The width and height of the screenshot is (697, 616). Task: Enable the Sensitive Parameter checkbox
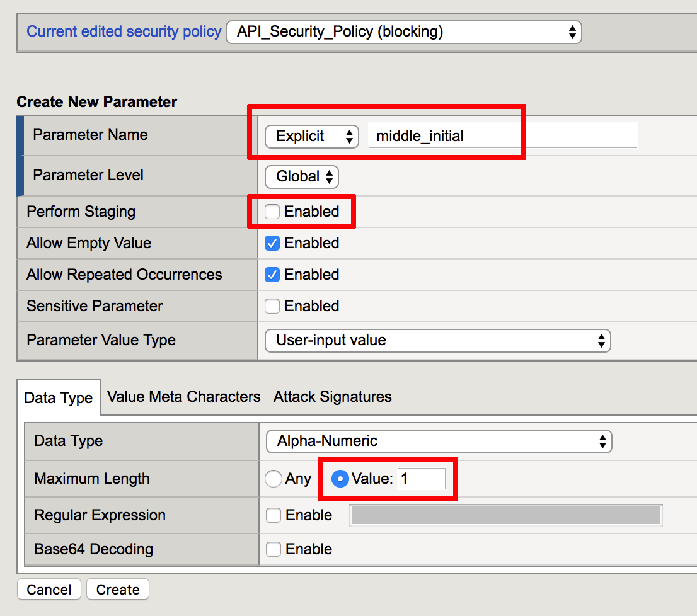pos(272,306)
